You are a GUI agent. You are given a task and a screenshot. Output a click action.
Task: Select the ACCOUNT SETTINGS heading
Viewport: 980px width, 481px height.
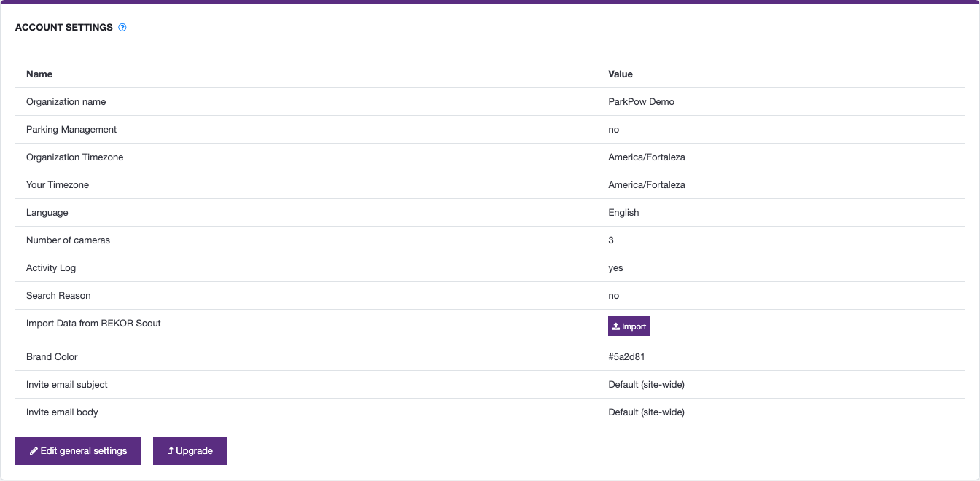(x=64, y=28)
